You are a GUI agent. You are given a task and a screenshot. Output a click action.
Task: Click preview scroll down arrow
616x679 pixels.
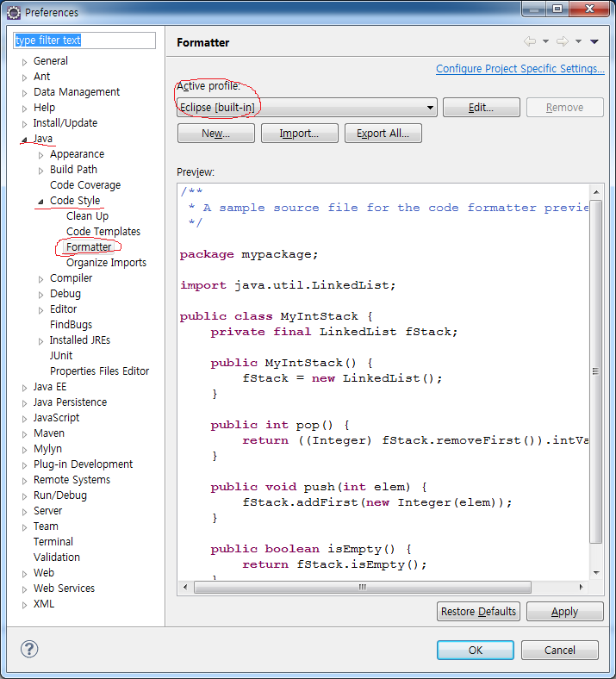tap(596, 573)
